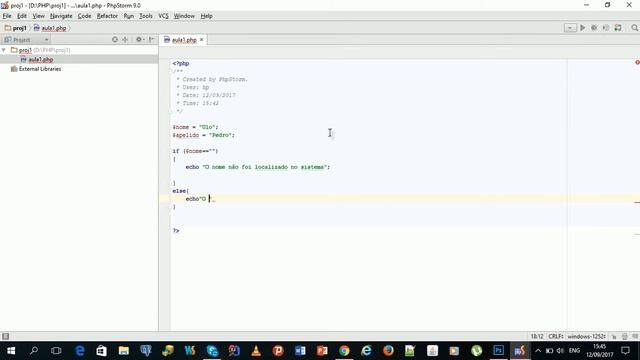
Task: Open the Refactor menu
Action: tap(107, 16)
